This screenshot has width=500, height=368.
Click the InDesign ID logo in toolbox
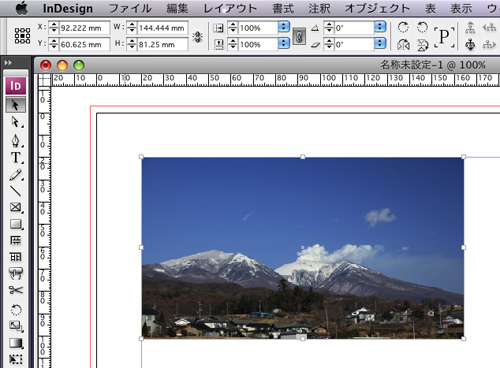(x=15, y=86)
